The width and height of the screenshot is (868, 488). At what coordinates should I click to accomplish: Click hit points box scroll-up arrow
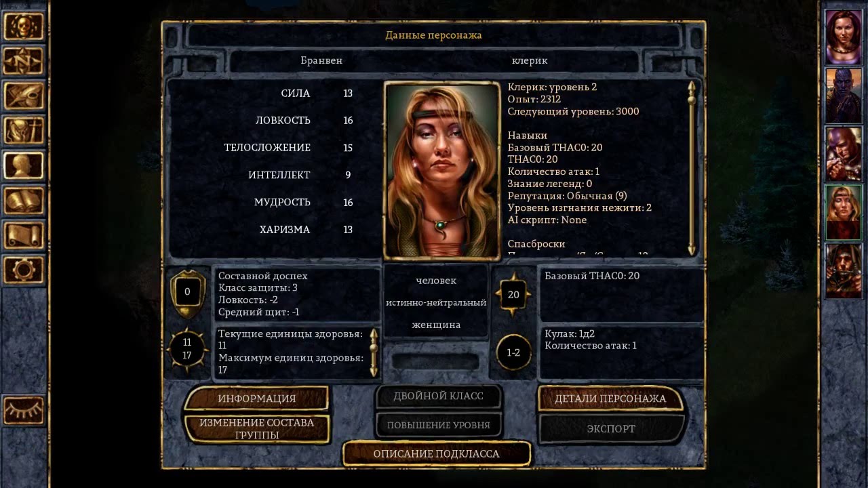373,333
